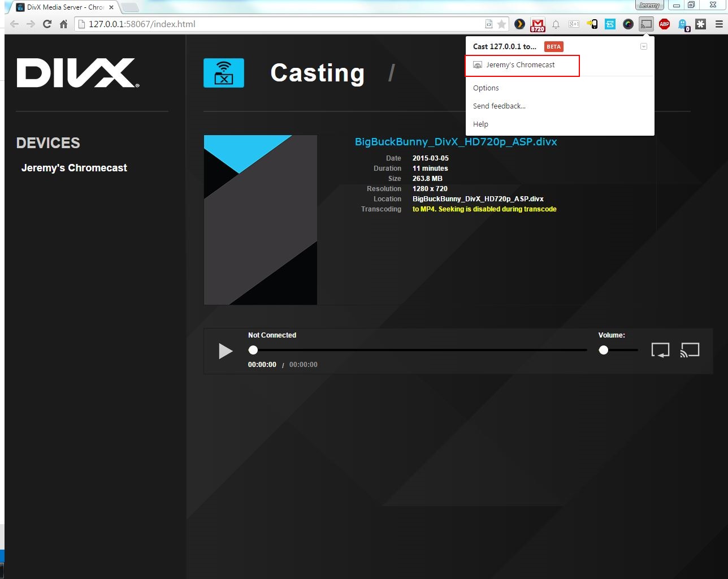This screenshot has width=728, height=579.
Task: Click the bell notification icon in the toolbar
Action: (x=556, y=24)
